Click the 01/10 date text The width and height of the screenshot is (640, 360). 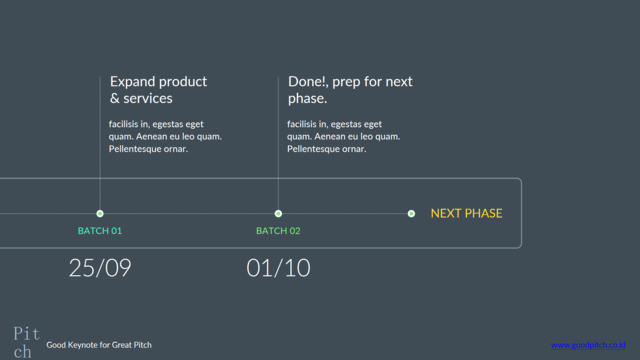point(278,268)
